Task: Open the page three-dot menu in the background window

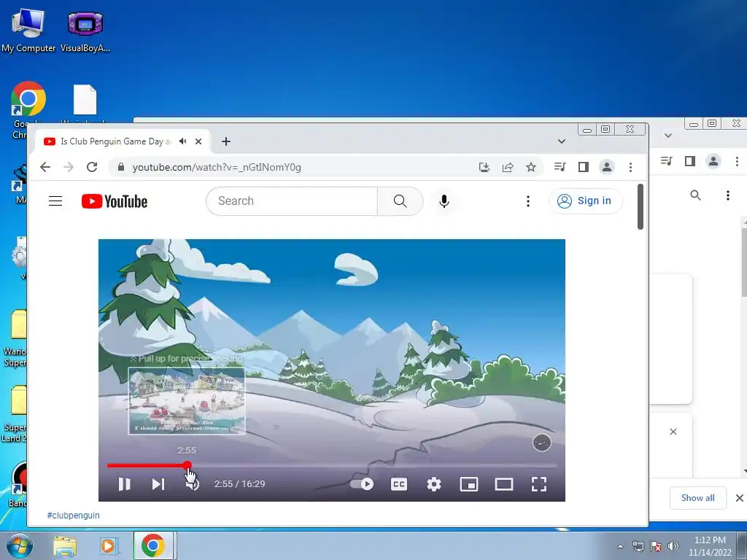Action: tap(728, 195)
